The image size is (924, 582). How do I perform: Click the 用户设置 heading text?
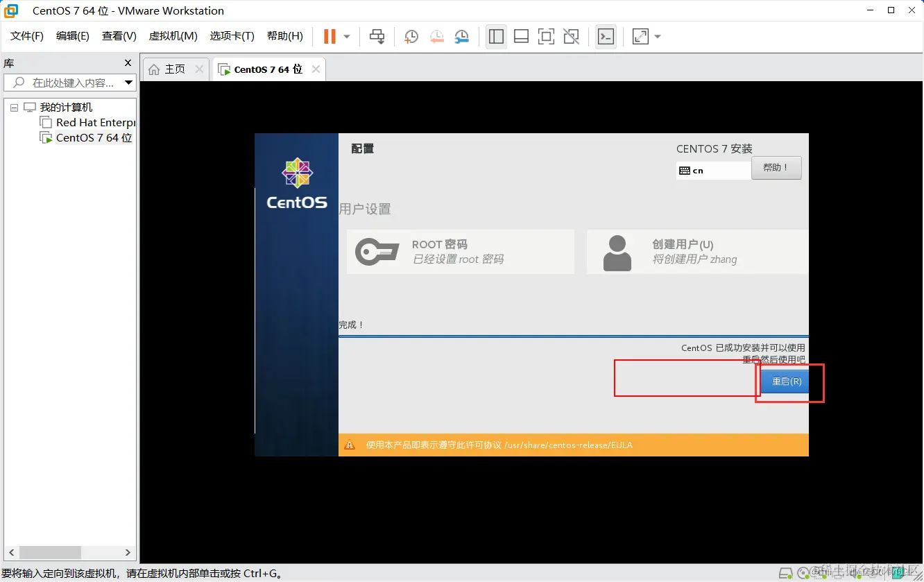tap(365, 209)
